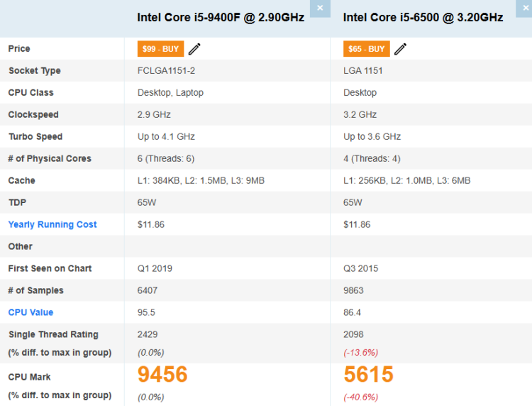Click the 5615 CPU Mark score
Screen dimensions: 532x406
pos(368,374)
